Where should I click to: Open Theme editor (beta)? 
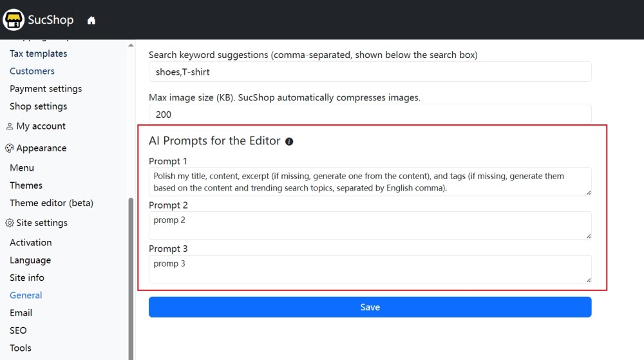click(x=52, y=203)
